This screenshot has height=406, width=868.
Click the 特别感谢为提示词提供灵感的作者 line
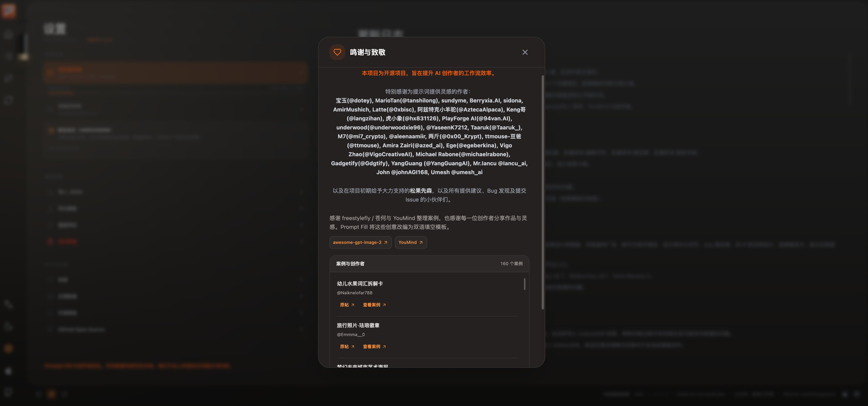[x=428, y=92]
